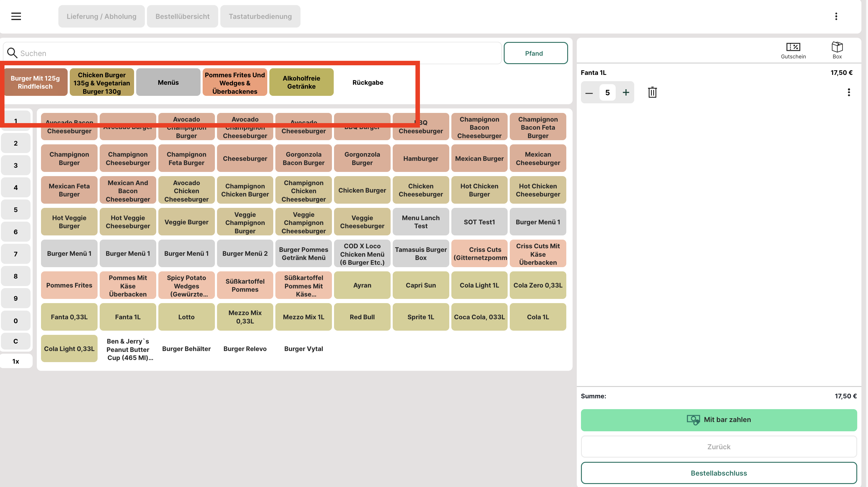Screen dimensions: 868x487
Task: Pay using Mit bar zahlen button
Action: click(718, 420)
